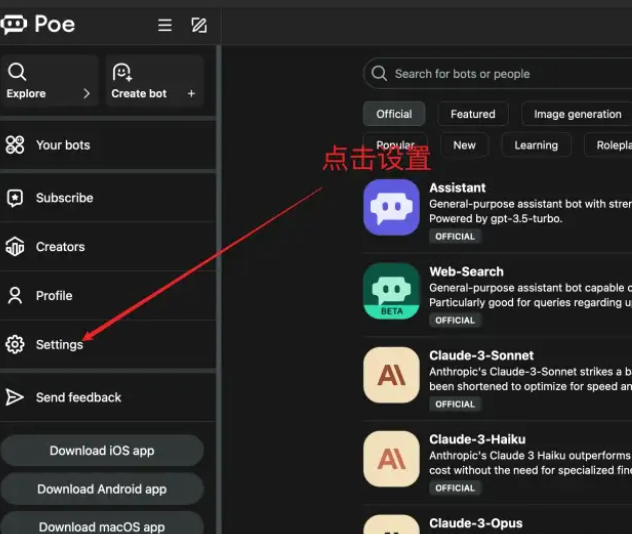
Task: Click the Creators chart icon
Action: pos(15,247)
